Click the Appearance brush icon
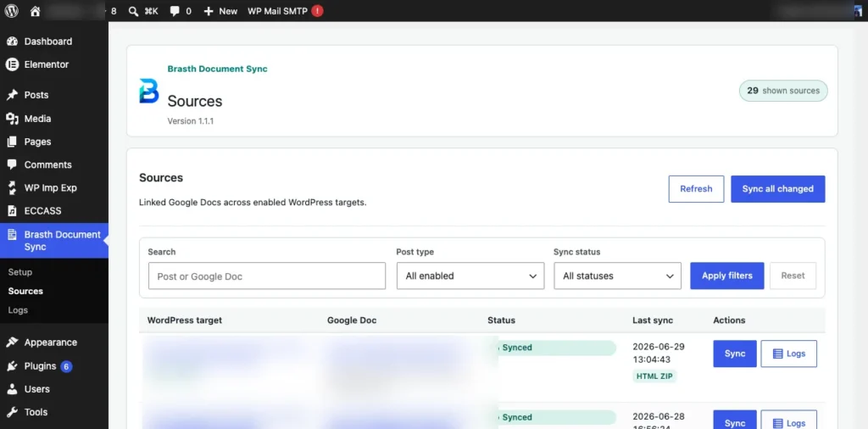 point(12,343)
